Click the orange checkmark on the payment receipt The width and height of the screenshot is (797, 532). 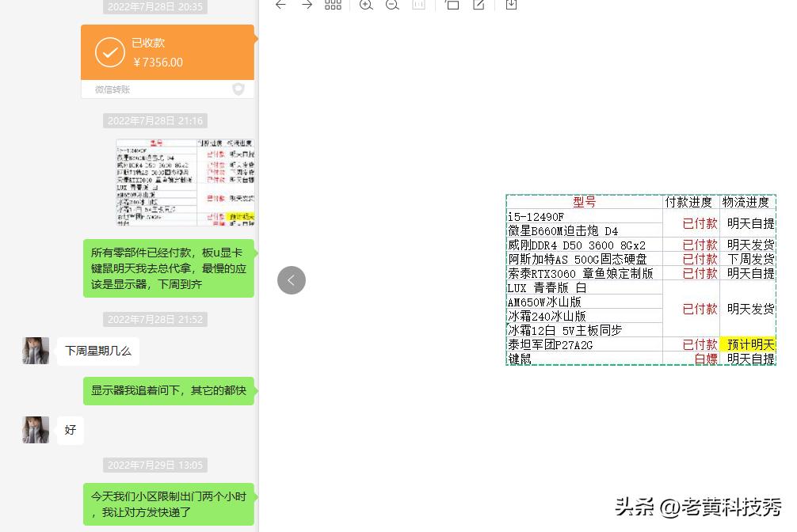point(110,52)
